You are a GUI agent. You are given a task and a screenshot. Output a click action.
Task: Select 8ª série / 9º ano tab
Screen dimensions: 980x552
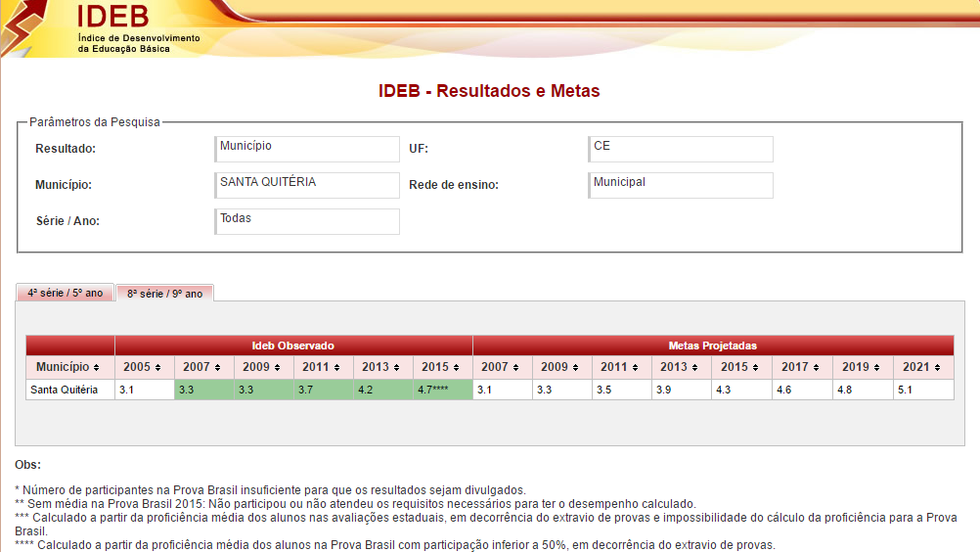pyautogui.click(x=165, y=294)
